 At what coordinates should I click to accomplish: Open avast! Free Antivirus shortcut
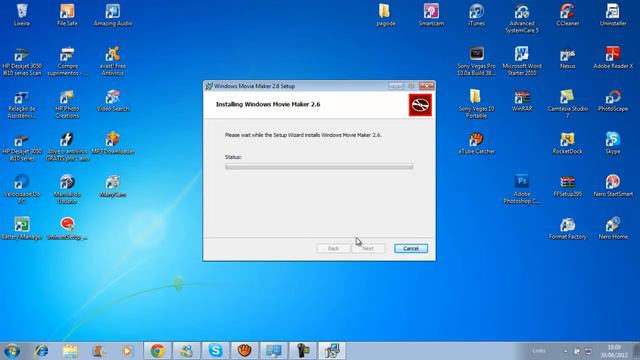coord(113,62)
